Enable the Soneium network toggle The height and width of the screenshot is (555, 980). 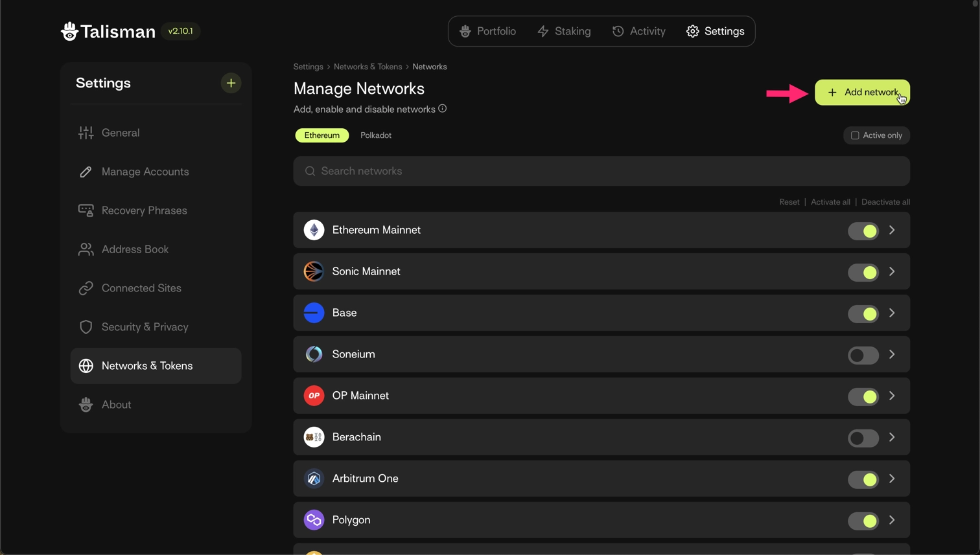point(863,355)
